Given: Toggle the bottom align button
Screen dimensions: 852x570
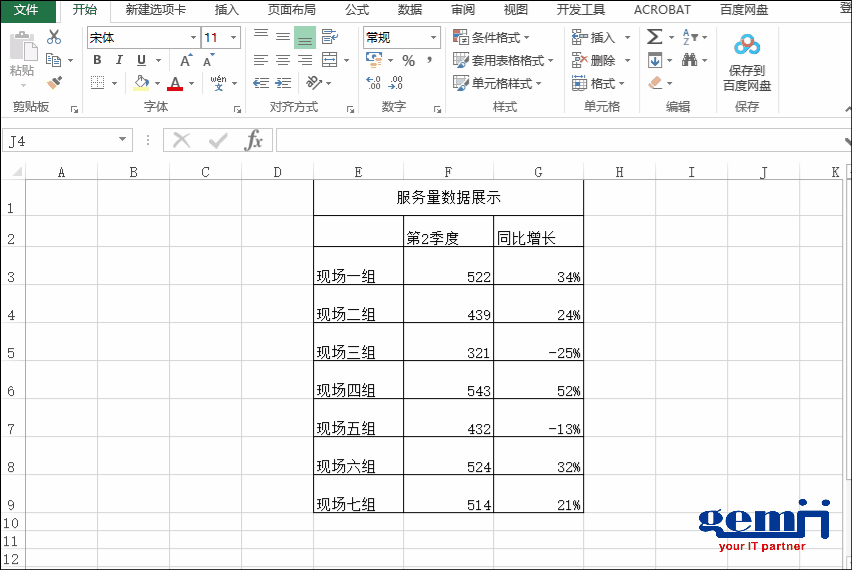Looking at the screenshot, I should coord(305,38).
